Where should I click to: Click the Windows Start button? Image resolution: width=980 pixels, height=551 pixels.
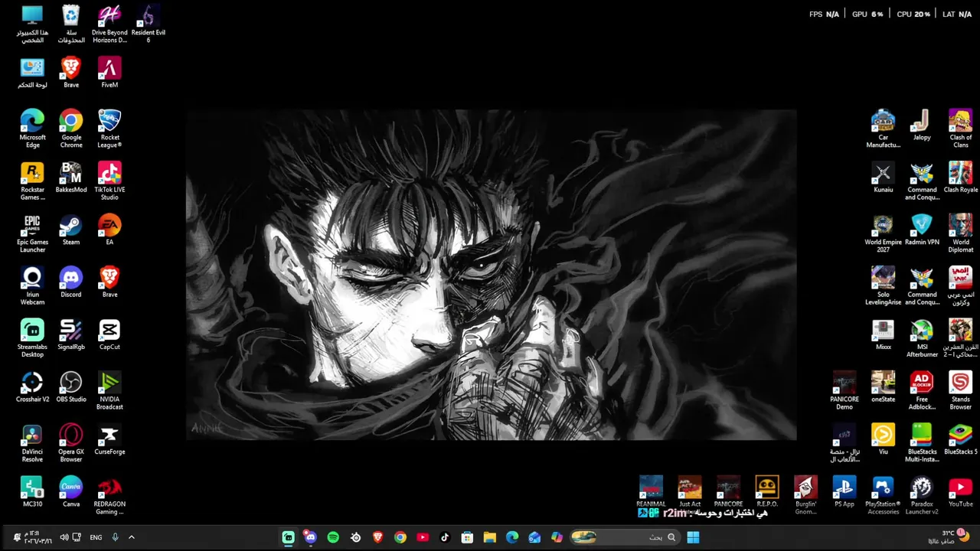693,537
